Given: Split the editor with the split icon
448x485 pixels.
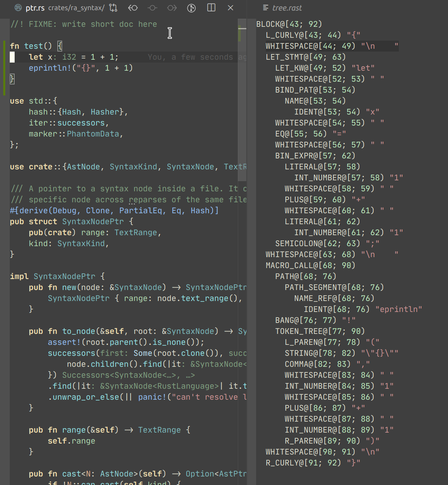Looking at the screenshot, I should [211, 8].
